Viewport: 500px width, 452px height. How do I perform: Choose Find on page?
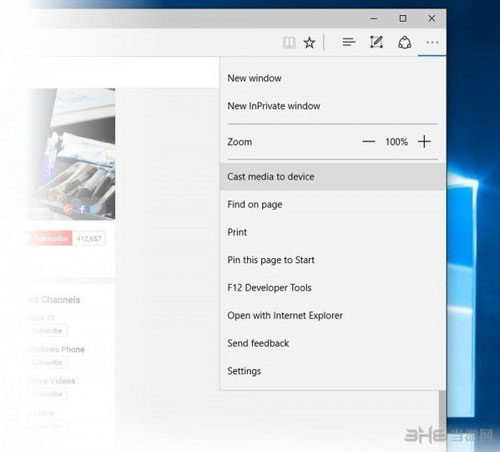(x=333, y=204)
